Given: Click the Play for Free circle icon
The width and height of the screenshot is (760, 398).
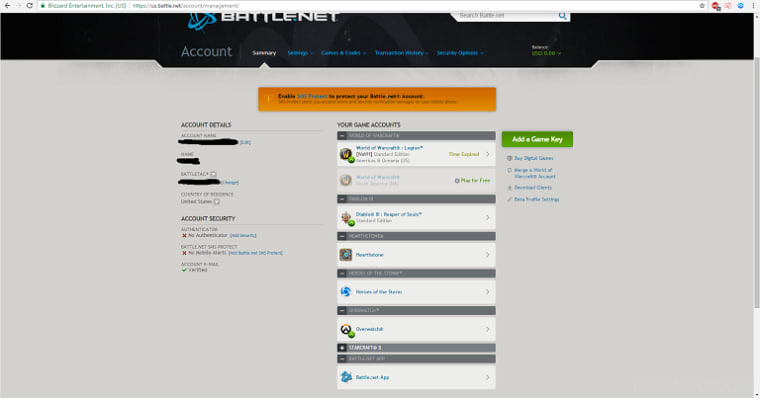Looking at the screenshot, I should pyautogui.click(x=457, y=181).
